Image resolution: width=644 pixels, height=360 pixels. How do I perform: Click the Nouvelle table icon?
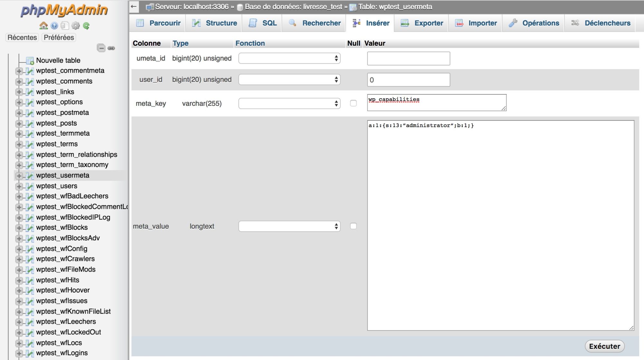click(x=30, y=60)
